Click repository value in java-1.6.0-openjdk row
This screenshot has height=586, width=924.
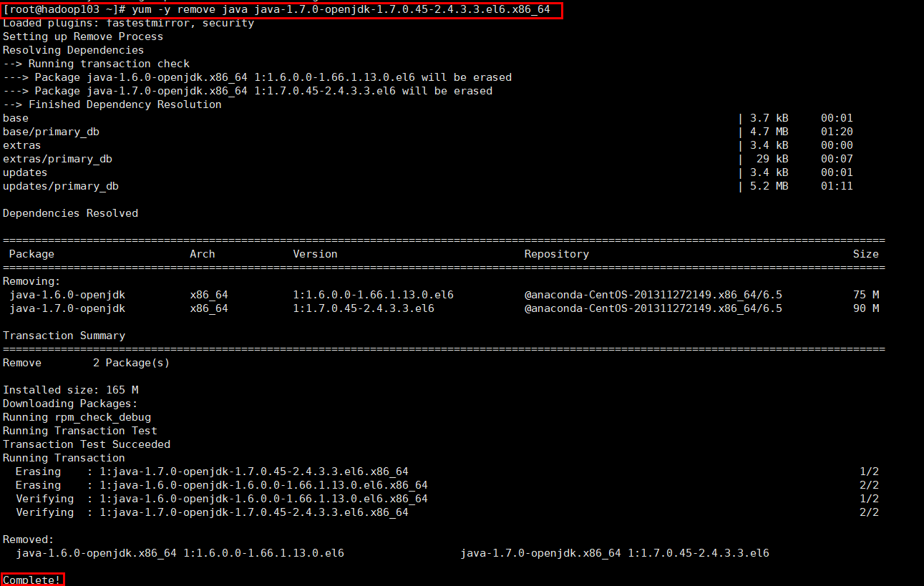click(x=653, y=295)
